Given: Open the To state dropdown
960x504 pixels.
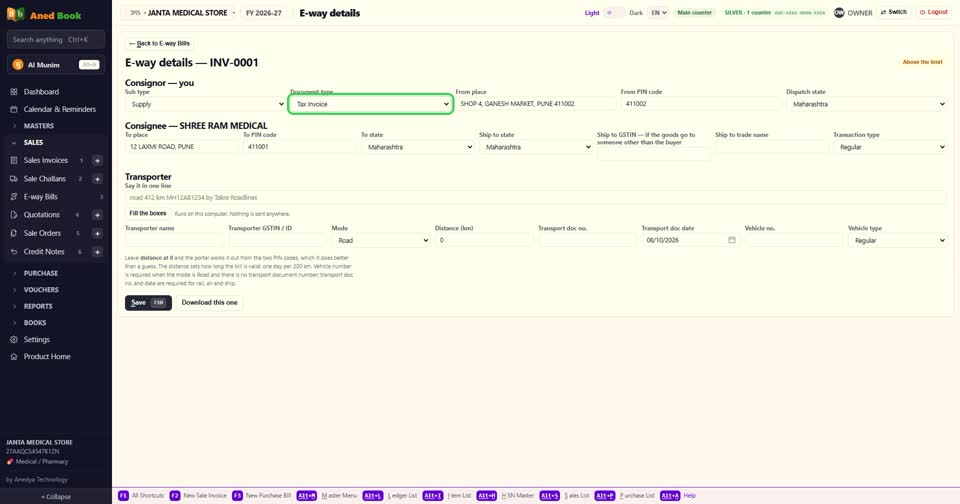Looking at the screenshot, I should pyautogui.click(x=418, y=147).
